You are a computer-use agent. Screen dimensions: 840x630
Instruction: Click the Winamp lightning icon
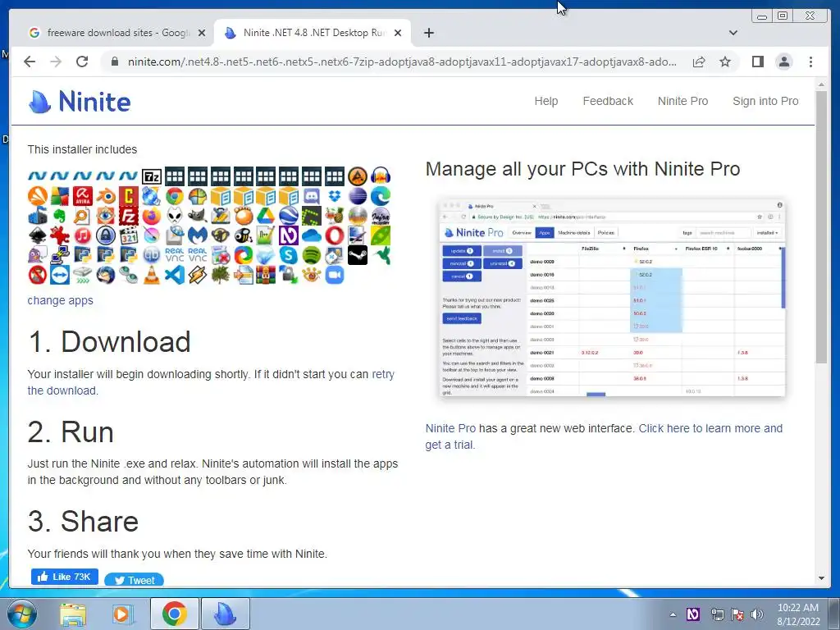point(197,275)
